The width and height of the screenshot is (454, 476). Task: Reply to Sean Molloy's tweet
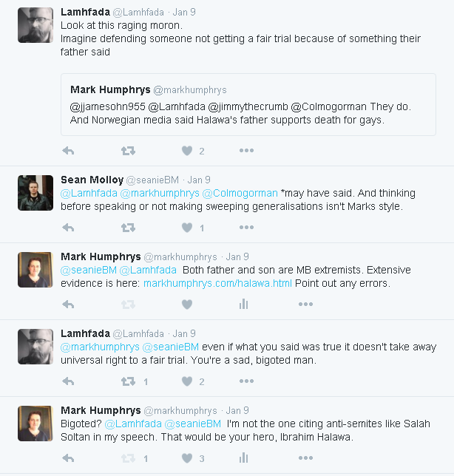(x=68, y=228)
